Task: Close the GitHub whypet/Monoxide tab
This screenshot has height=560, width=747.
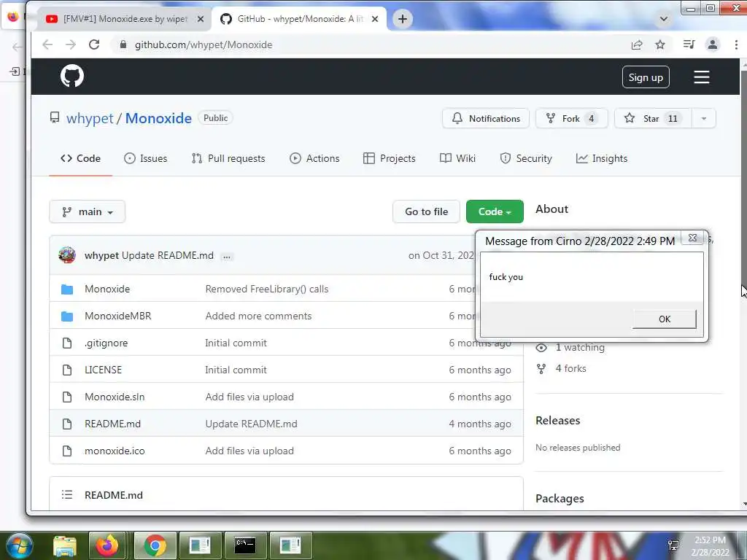Action: tap(375, 19)
